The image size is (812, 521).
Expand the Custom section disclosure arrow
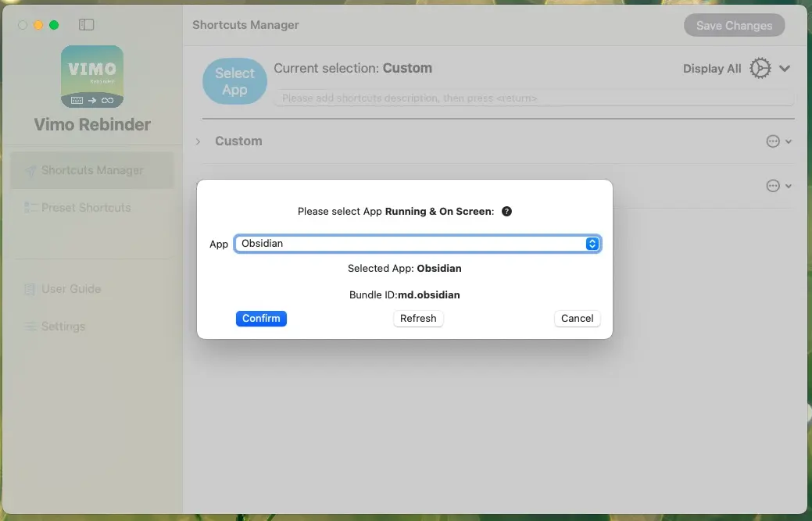(198, 141)
